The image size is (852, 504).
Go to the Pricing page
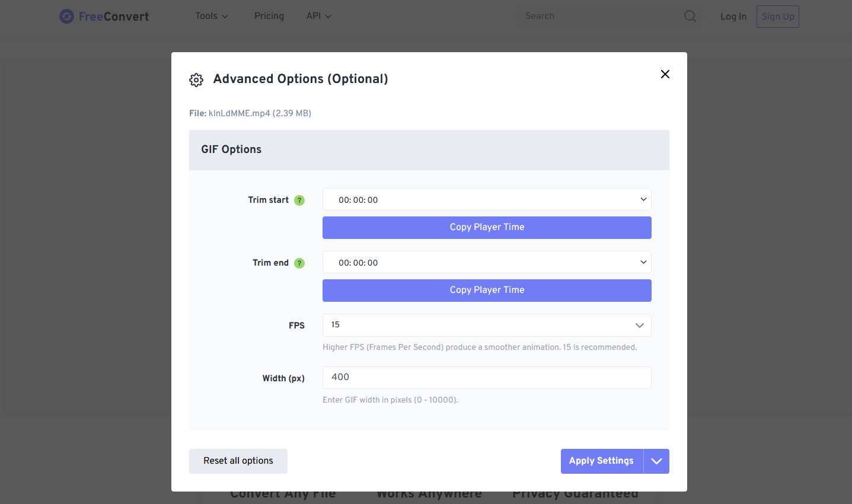(269, 16)
